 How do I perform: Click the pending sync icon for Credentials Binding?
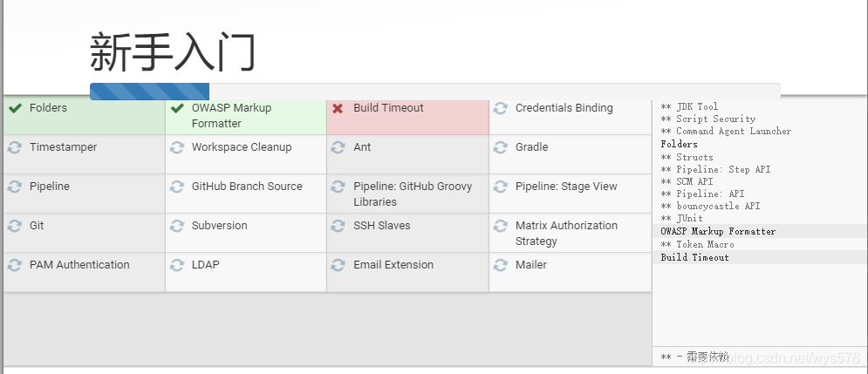point(501,108)
